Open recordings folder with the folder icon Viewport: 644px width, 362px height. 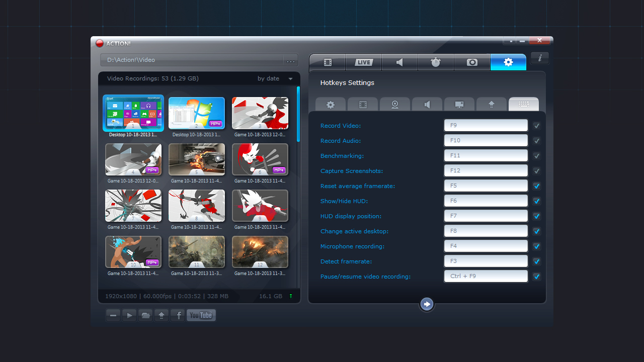(145, 315)
